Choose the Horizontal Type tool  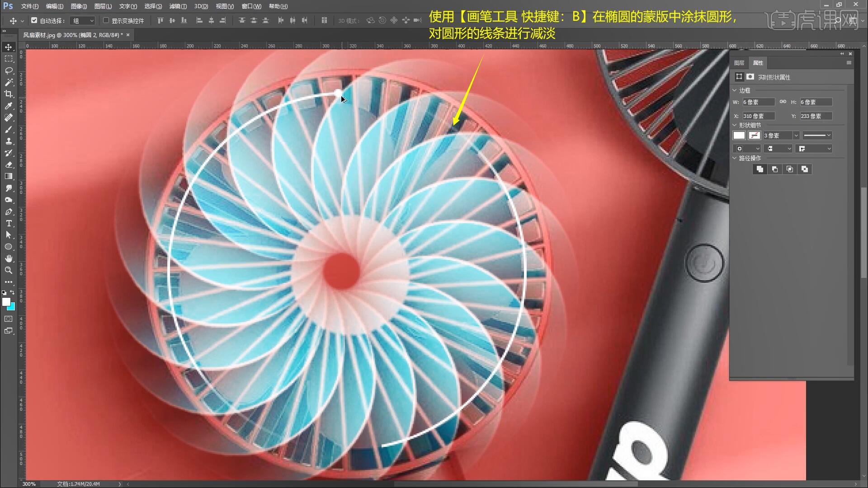point(9,223)
